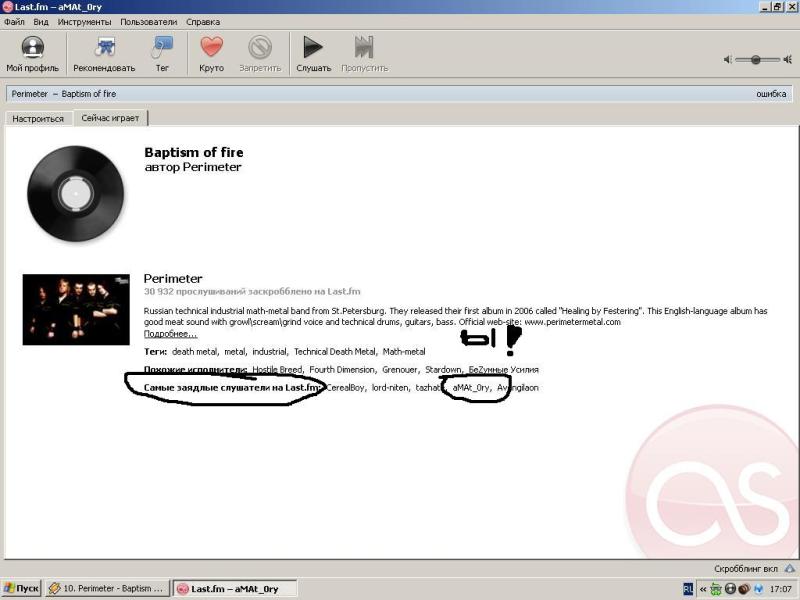Open the Справка menu
Image resolution: width=800 pixels, height=600 pixels.
coord(203,22)
